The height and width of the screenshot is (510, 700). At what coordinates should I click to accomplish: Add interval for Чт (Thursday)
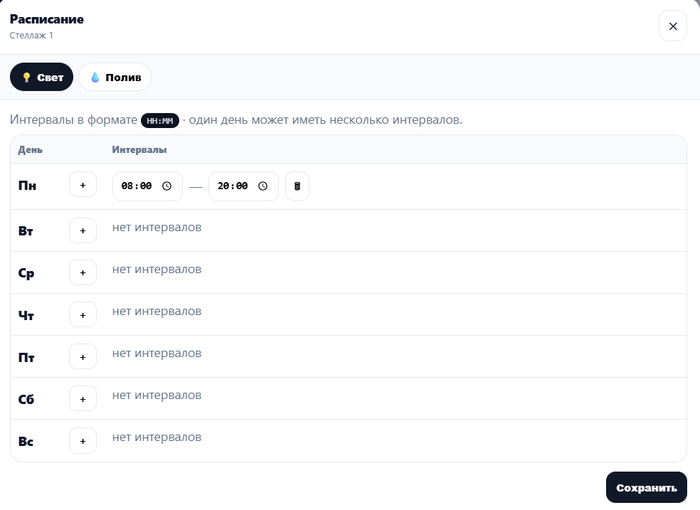[x=83, y=314]
